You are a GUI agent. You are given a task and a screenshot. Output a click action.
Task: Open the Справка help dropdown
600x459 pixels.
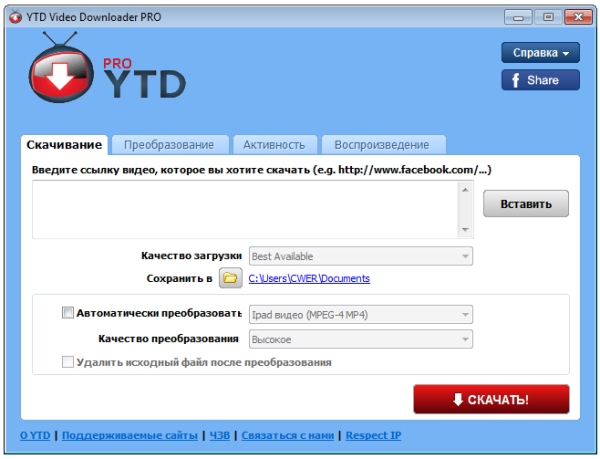(x=540, y=52)
